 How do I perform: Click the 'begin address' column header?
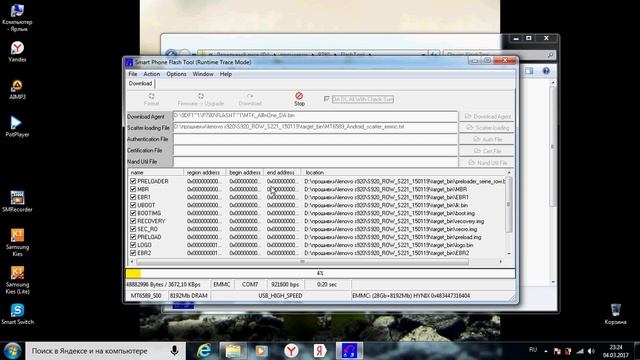[244, 173]
